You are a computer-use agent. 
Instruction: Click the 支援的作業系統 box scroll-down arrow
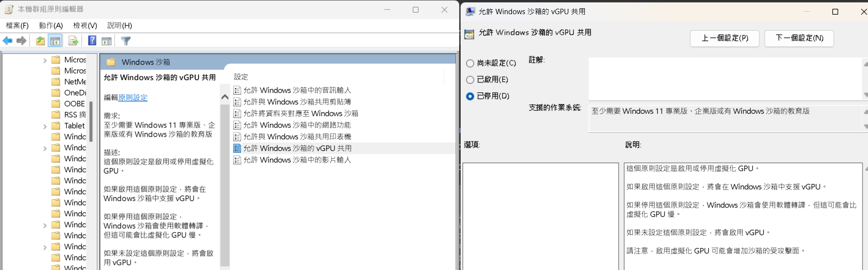click(865, 126)
